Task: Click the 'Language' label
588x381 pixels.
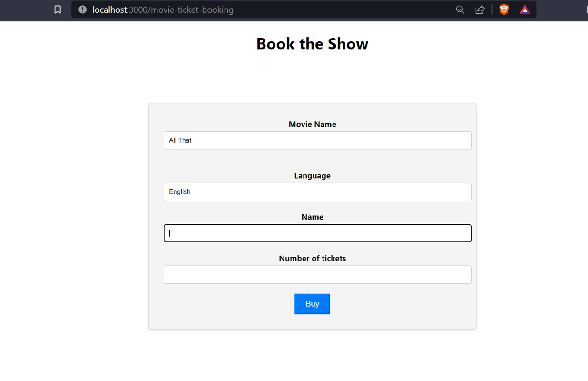Action: pyautogui.click(x=312, y=176)
